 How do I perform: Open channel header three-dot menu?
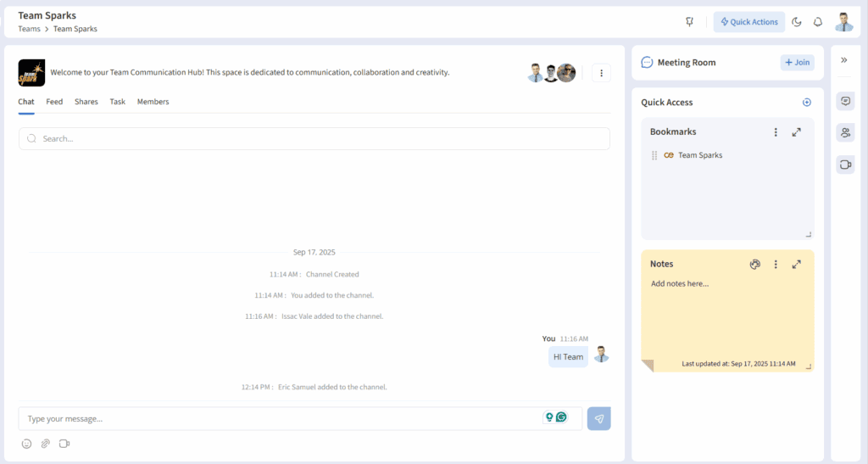601,73
